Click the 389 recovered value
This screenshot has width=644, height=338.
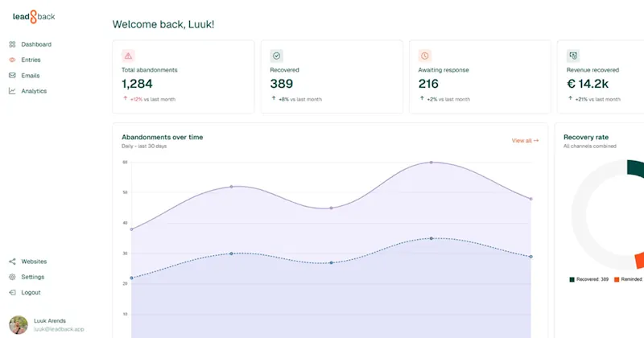tap(281, 84)
